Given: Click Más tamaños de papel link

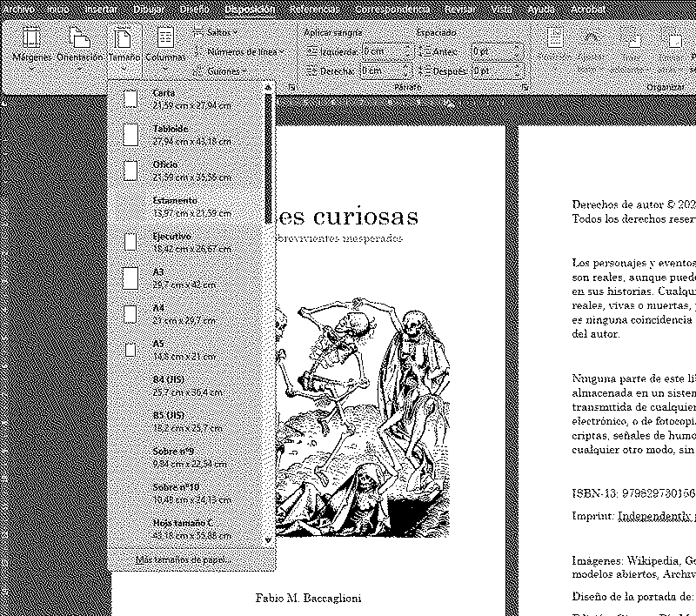Looking at the screenshot, I should [x=181, y=559].
